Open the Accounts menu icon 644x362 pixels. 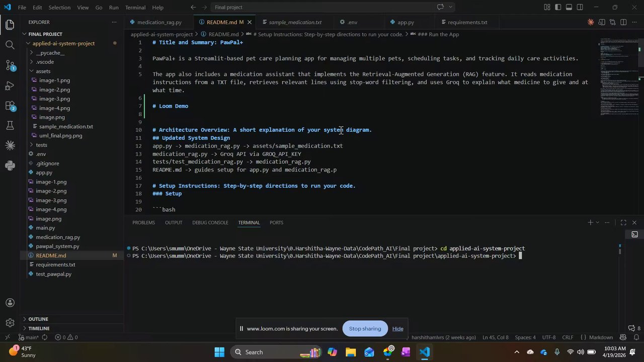pos(10,303)
